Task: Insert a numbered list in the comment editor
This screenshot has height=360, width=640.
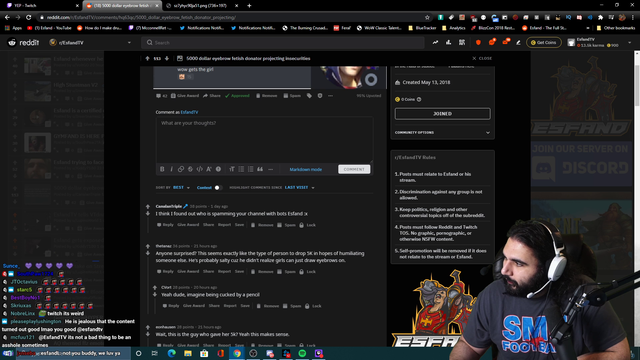Action: tap(250, 169)
